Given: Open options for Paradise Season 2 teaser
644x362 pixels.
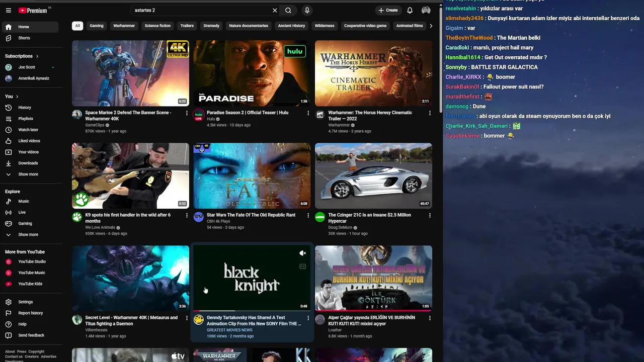Looking at the screenshot, I should coord(308,113).
